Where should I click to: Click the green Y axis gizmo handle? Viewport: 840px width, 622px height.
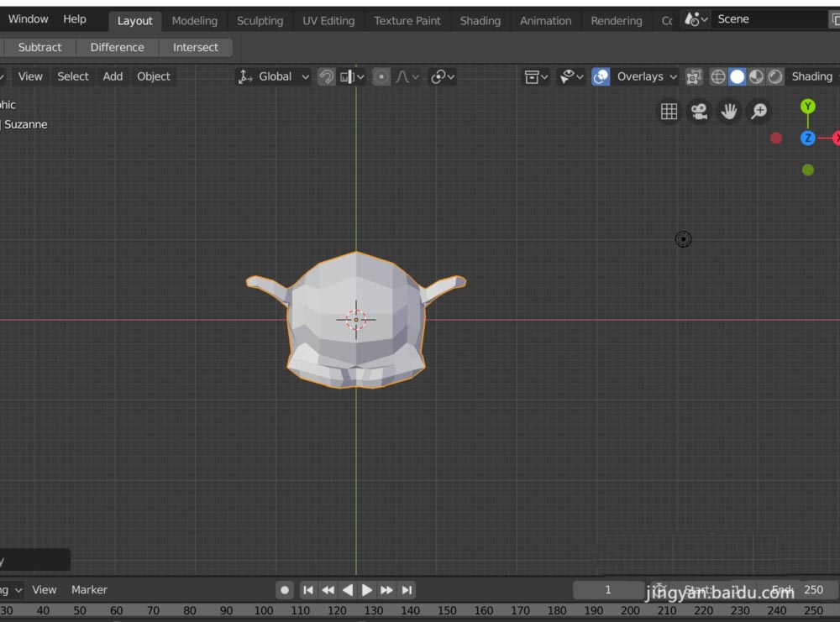click(x=808, y=107)
